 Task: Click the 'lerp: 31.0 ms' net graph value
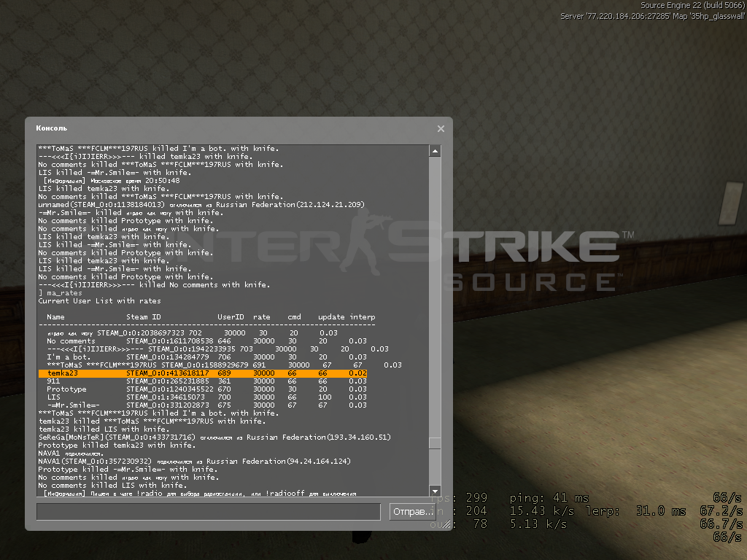click(635, 511)
